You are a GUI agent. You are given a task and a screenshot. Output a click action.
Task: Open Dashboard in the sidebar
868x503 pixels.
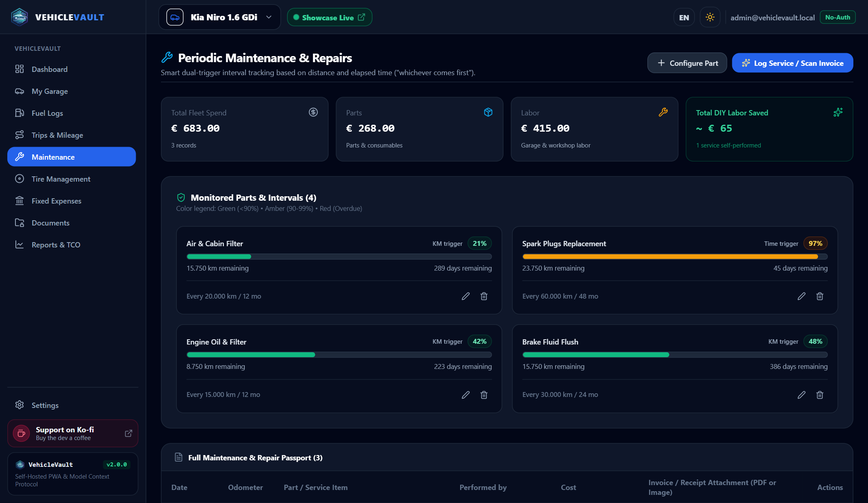pyautogui.click(x=72, y=69)
